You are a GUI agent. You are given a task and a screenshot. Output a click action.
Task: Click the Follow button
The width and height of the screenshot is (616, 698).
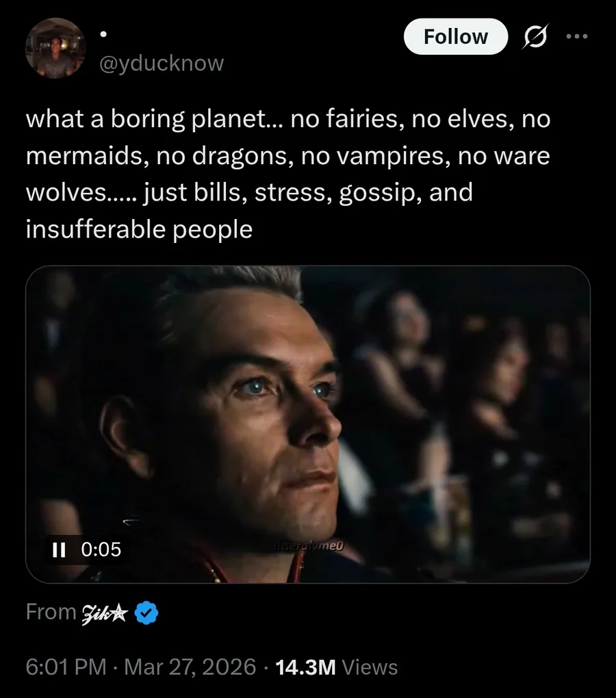point(455,37)
